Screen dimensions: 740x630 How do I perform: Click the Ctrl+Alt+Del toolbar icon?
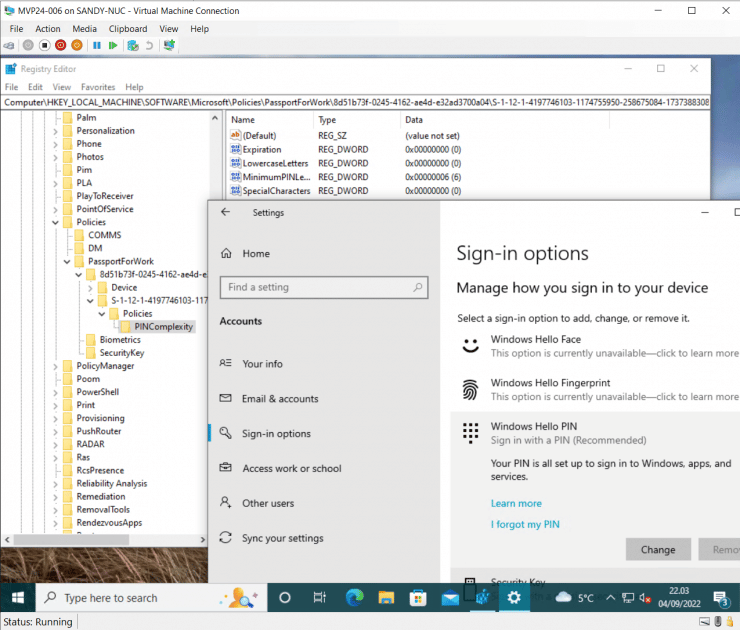[8, 45]
